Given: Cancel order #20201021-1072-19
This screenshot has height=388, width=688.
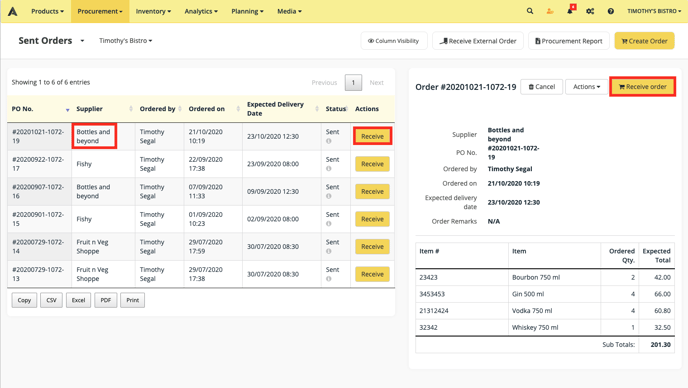Looking at the screenshot, I should (x=541, y=87).
